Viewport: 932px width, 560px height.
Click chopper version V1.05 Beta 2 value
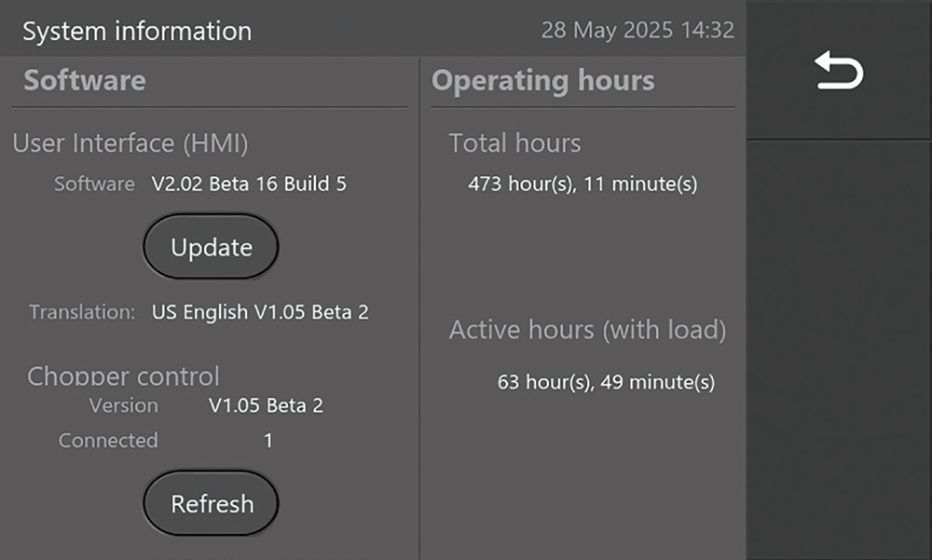click(x=266, y=406)
